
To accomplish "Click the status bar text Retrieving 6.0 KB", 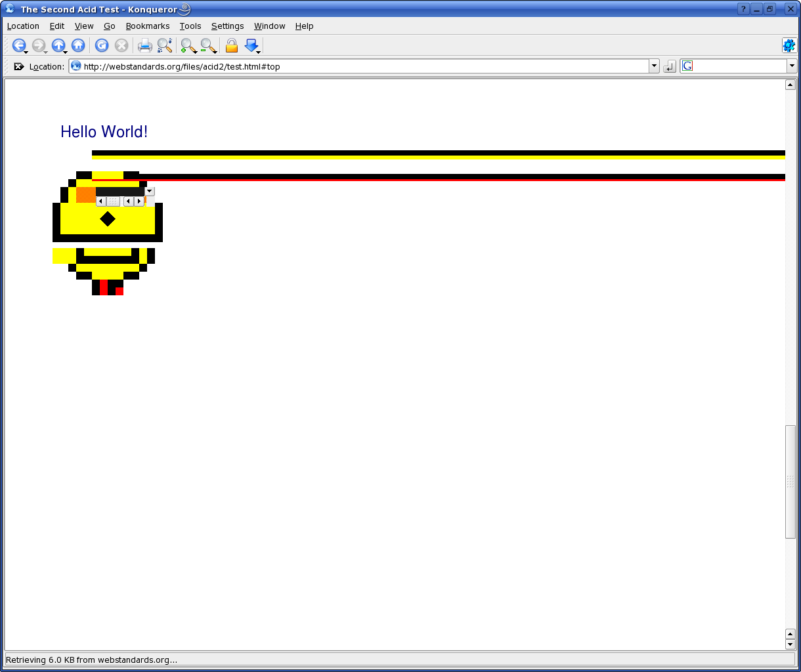I will 91,660.
